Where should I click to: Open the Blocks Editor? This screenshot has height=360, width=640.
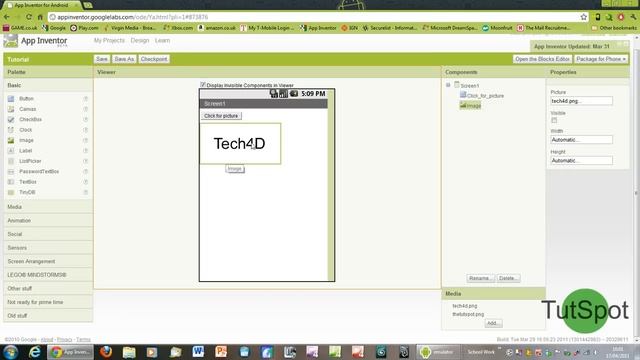[x=542, y=59]
